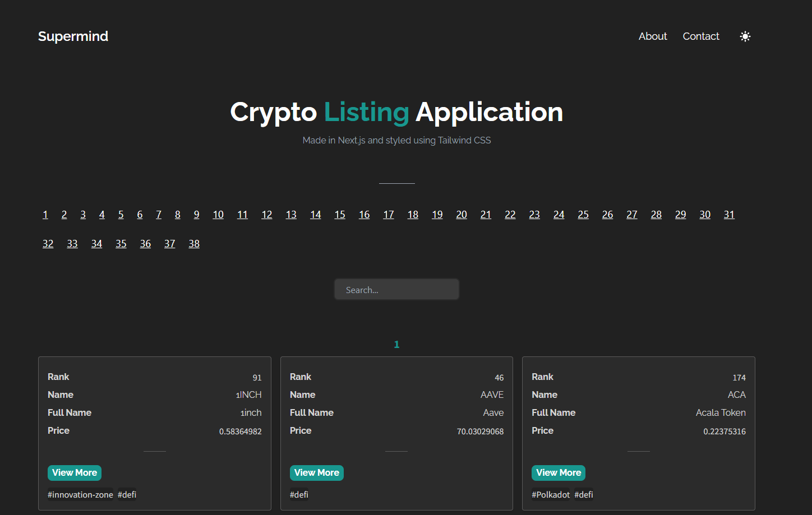
Task: Open the About page
Action: coord(652,36)
